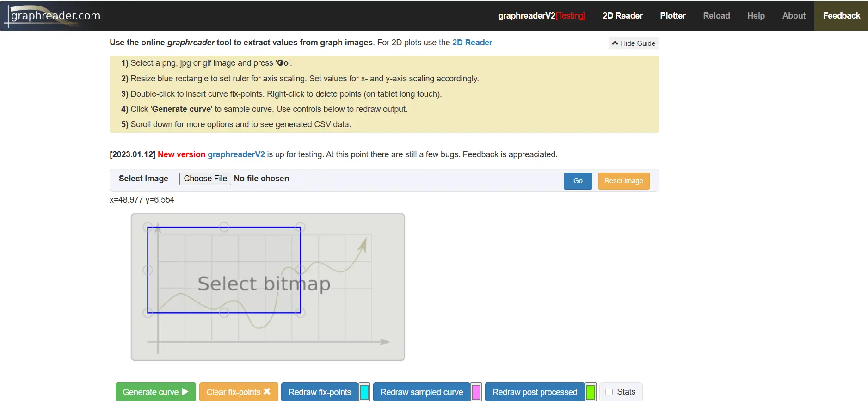Follow the 2D Reader link in intro text

click(472, 43)
